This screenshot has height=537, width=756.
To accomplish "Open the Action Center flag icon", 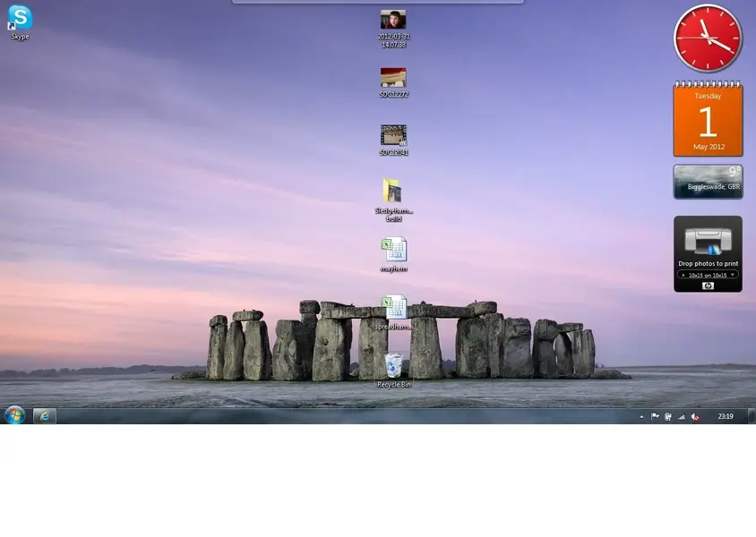I will pos(655,417).
